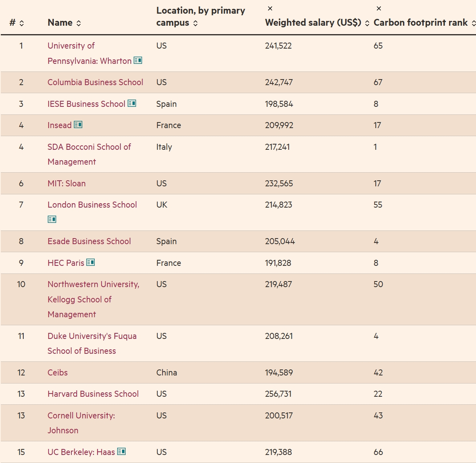Sort by Location, by primary campus

pyautogui.click(x=195, y=23)
